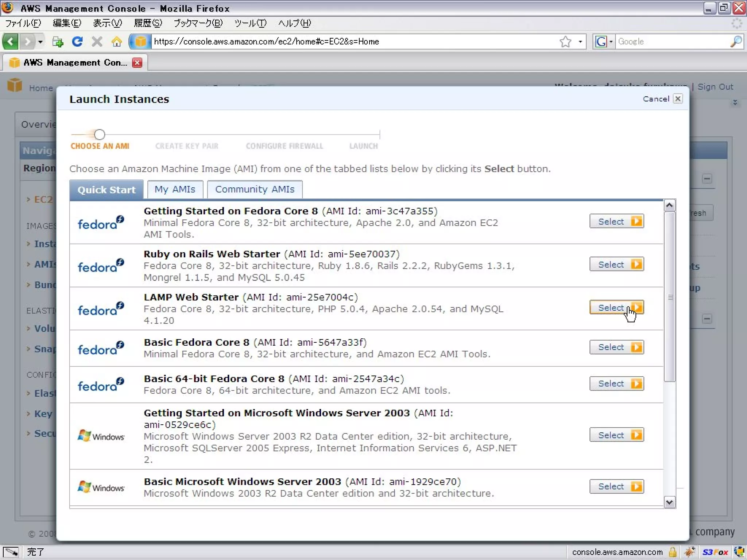Select the Basic 64-bit Fedora Core 8 AMI
The width and height of the screenshot is (747, 560).
(616, 384)
